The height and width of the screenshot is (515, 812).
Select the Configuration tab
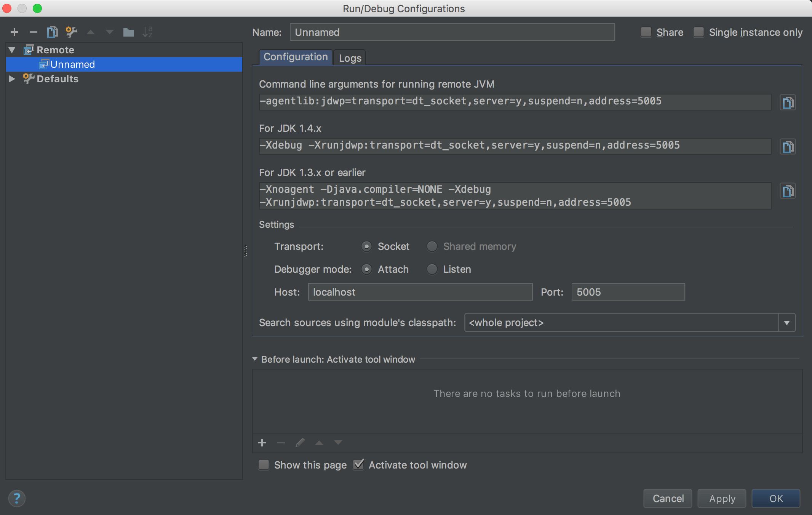(295, 57)
